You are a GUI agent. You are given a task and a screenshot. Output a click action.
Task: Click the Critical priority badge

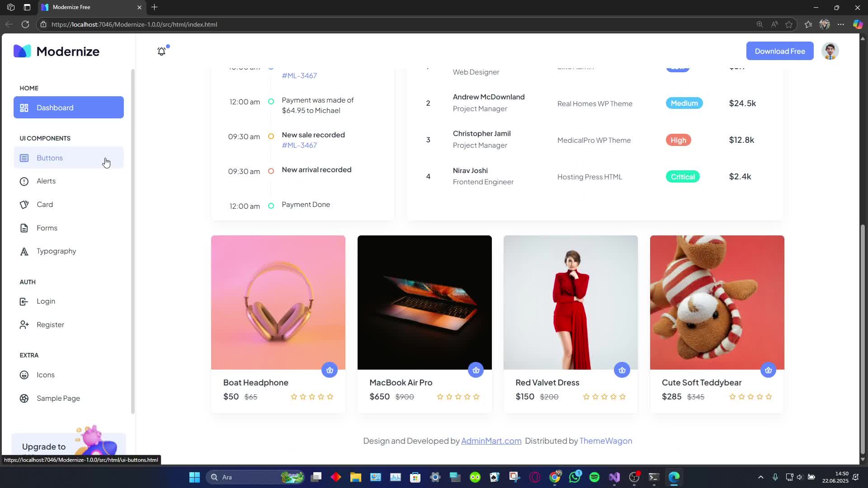coord(683,177)
